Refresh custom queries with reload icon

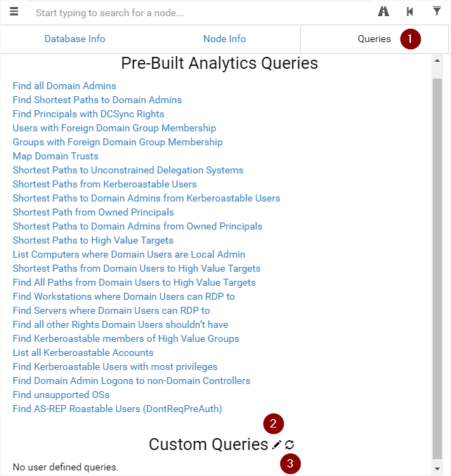click(289, 444)
